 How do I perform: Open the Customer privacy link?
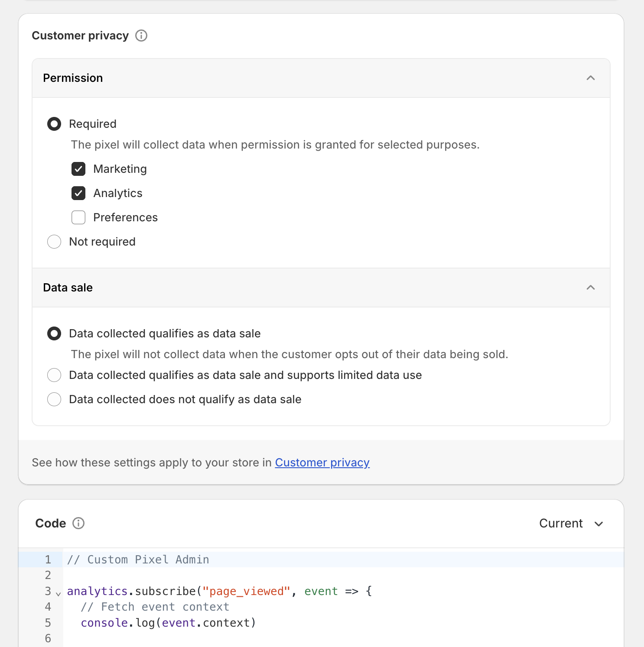click(322, 463)
